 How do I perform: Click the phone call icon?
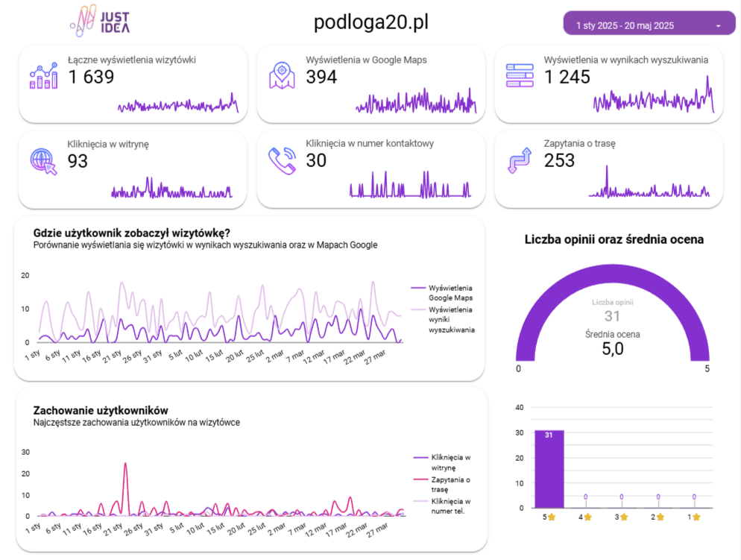(x=282, y=160)
